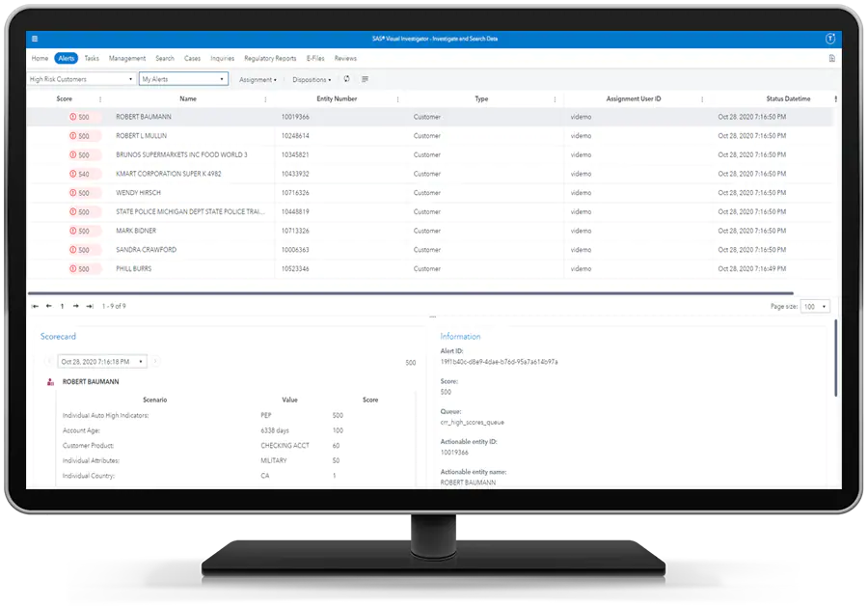Open Entity Number column options menu
The image size is (868, 607).
click(397, 99)
